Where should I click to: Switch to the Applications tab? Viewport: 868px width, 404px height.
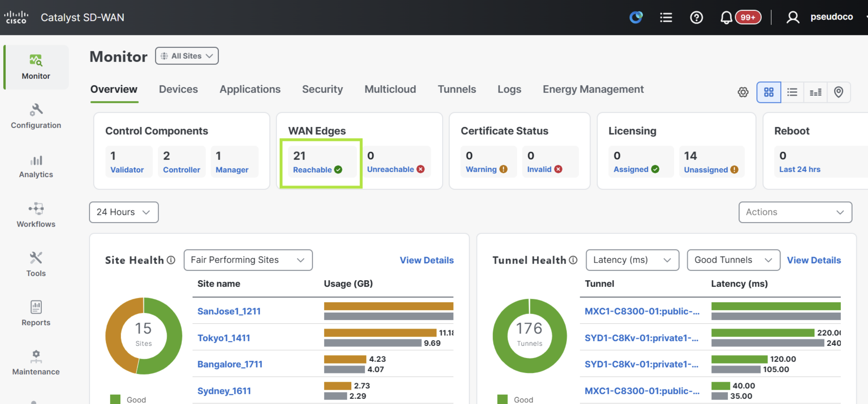tap(250, 89)
